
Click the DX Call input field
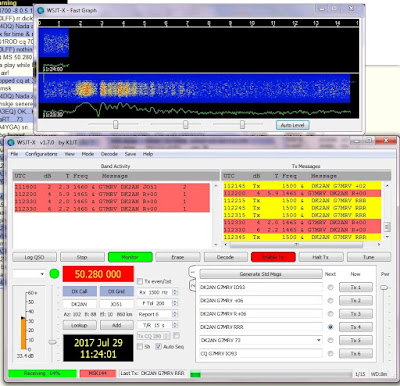[x=79, y=304]
